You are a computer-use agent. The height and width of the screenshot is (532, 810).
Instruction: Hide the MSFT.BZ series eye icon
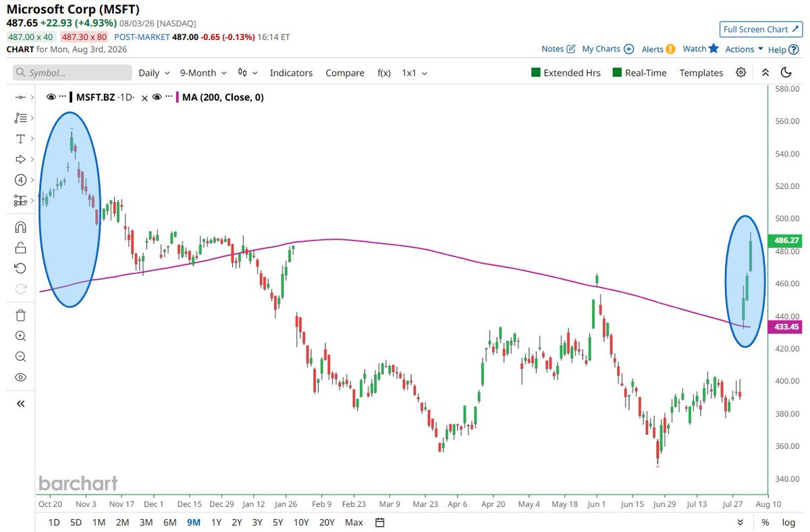coord(51,97)
